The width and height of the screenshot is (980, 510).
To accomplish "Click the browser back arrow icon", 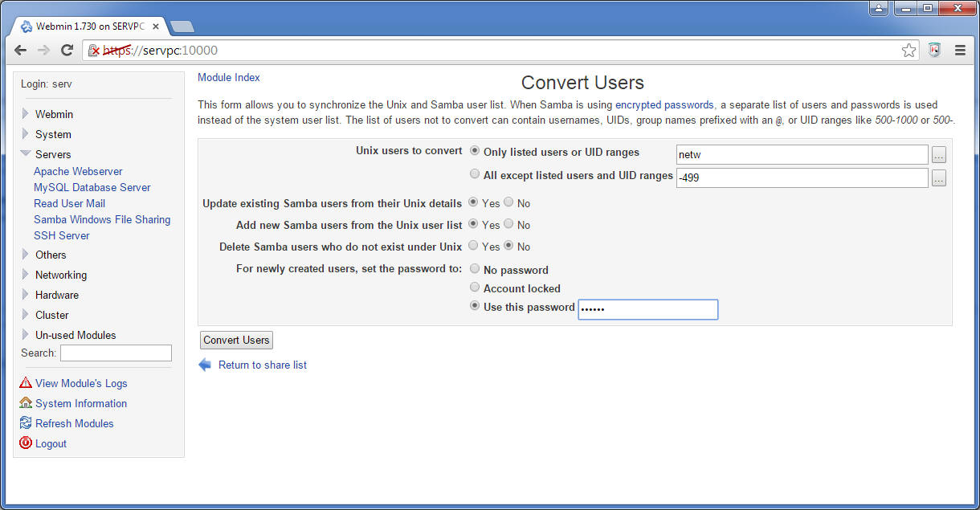I will point(21,50).
